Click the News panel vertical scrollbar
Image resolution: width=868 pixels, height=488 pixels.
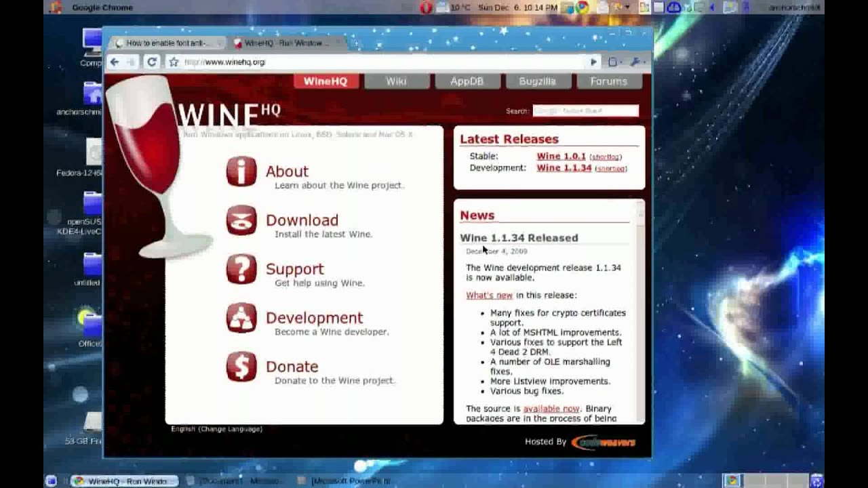639,312
